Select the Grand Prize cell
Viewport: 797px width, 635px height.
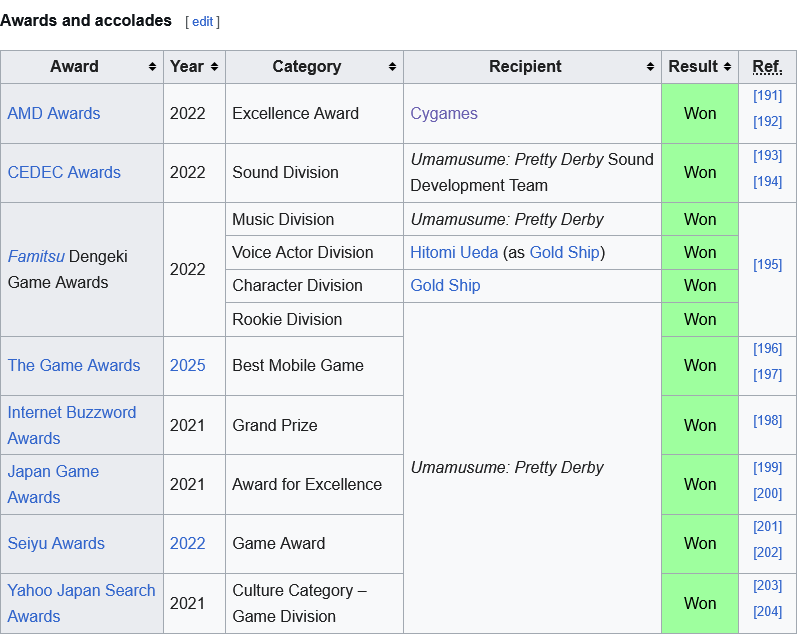[314, 425]
